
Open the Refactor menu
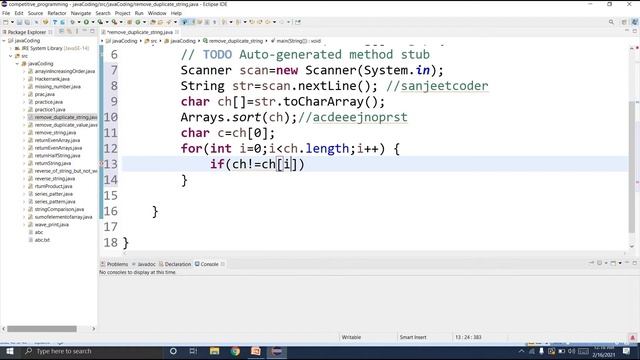click(57, 13)
